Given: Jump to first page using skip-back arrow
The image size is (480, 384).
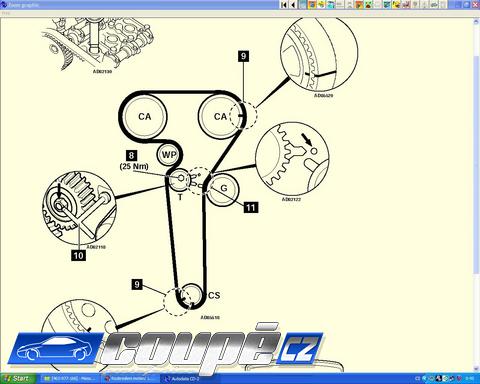Looking at the screenshot, I should (284, 4).
